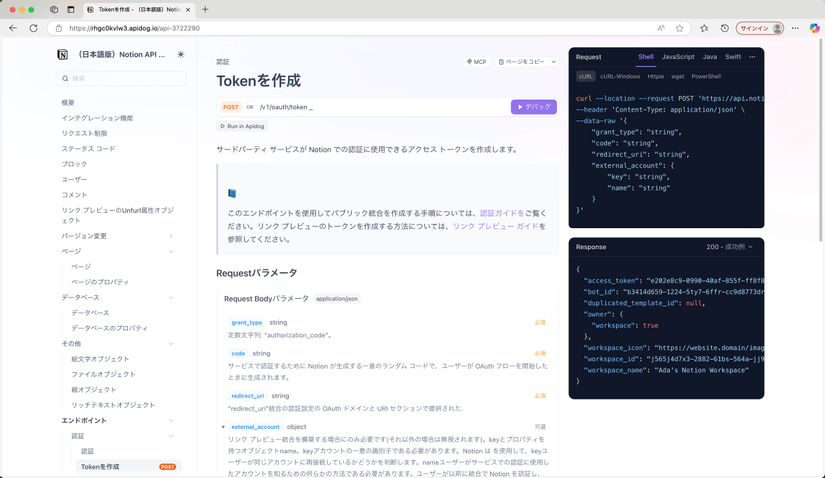Click the ページをコピー button

[521, 62]
